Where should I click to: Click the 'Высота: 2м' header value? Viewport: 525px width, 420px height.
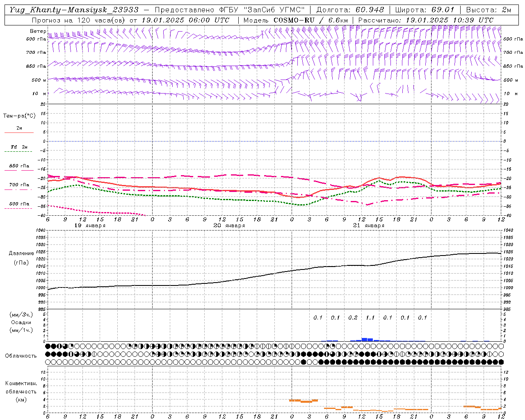click(x=488, y=10)
